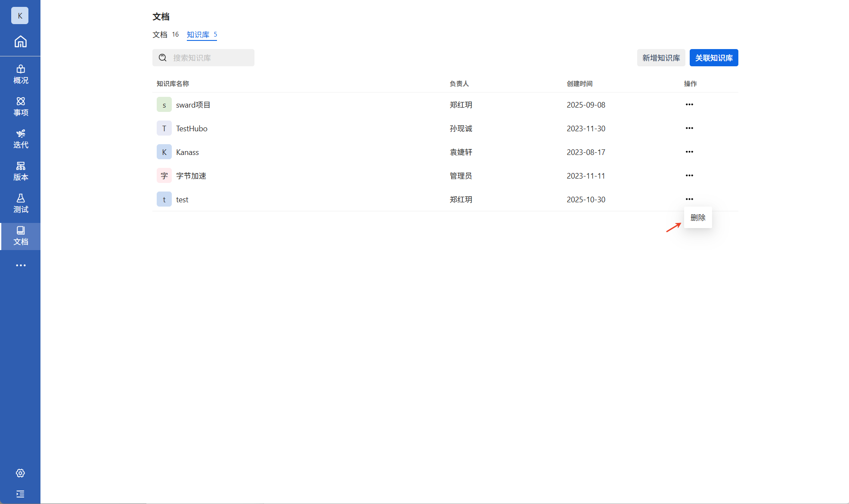Click the 关联知识库 button
Image resolution: width=849 pixels, height=504 pixels.
[713, 58]
